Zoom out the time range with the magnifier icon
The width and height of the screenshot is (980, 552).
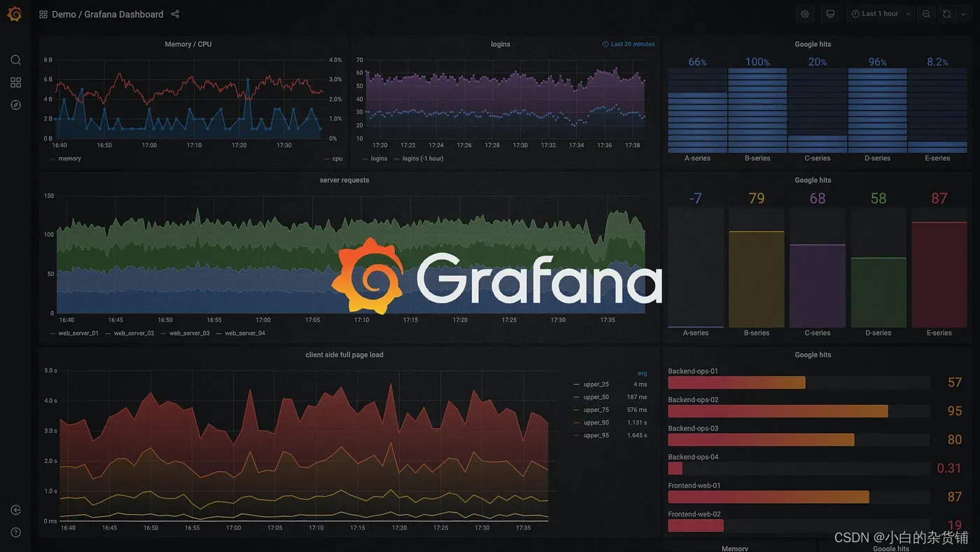tap(926, 14)
